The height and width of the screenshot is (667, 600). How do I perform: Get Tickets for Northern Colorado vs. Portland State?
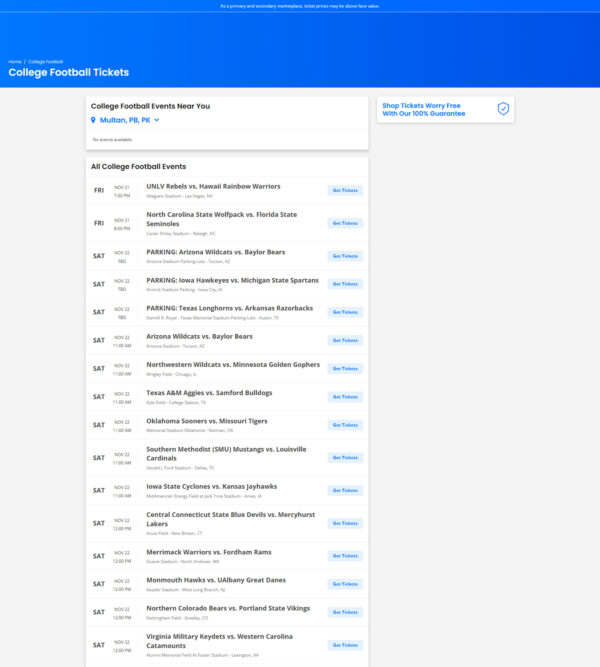(x=345, y=612)
